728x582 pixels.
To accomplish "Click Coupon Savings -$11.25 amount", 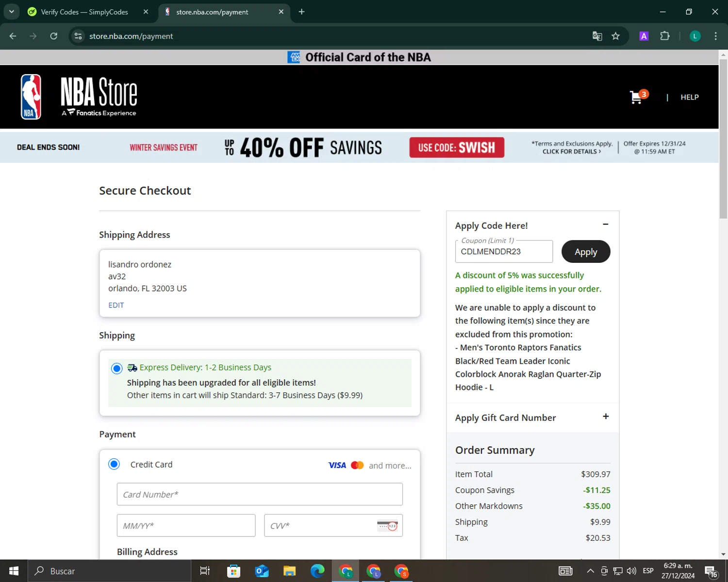I will pos(596,490).
